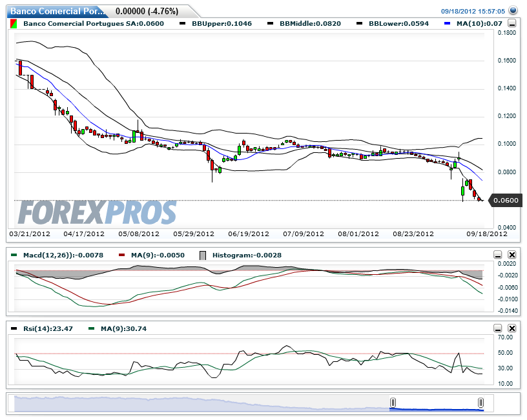Image resolution: width=527 pixels, height=420 pixels.
Task: Click the RSI MA(9) green legend swatch
Action: 92,328
